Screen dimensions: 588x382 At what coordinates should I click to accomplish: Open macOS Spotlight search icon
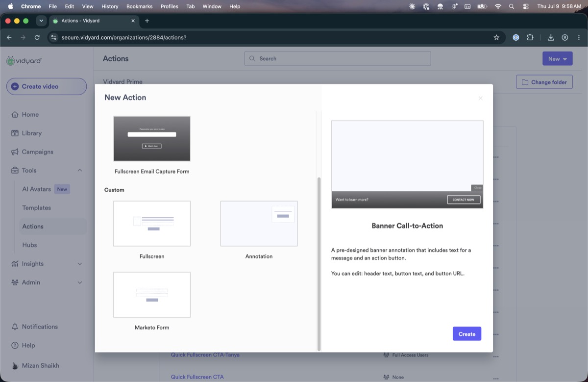(512, 6)
